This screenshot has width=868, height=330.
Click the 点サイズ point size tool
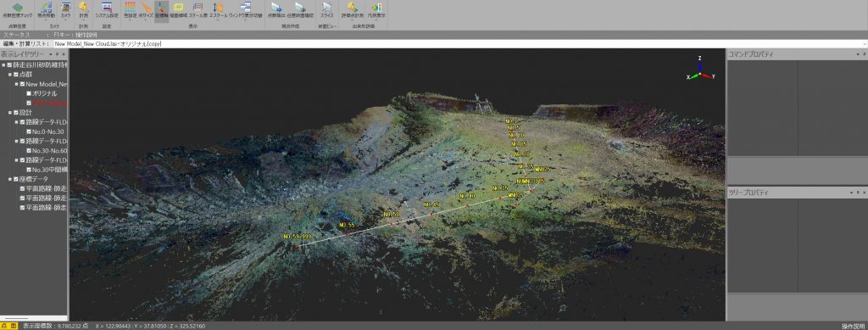[146, 10]
